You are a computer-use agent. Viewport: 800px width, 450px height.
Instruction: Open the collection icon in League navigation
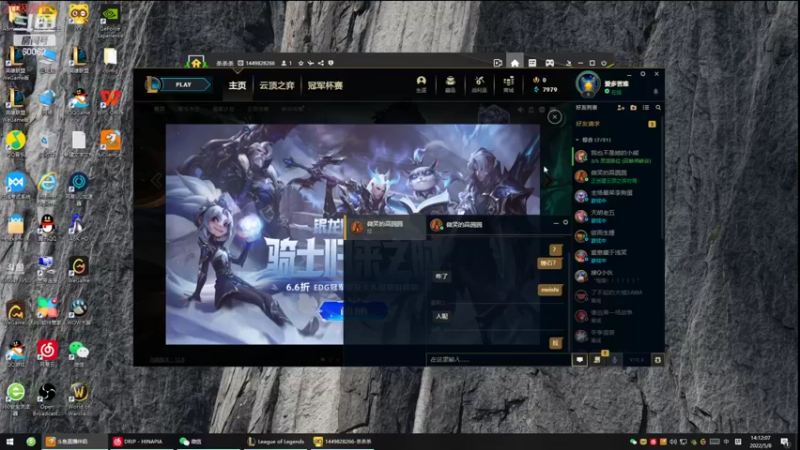click(x=450, y=84)
